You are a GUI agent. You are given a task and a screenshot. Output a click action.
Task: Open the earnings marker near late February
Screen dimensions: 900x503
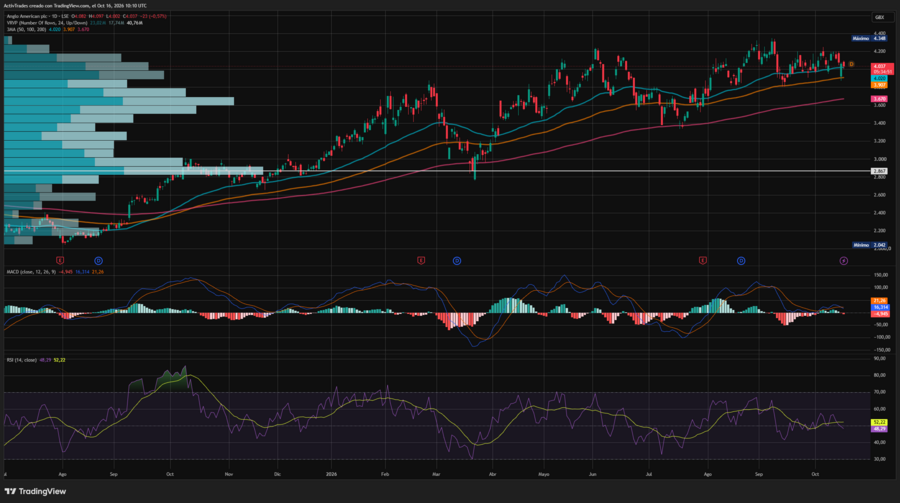pyautogui.click(x=421, y=261)
